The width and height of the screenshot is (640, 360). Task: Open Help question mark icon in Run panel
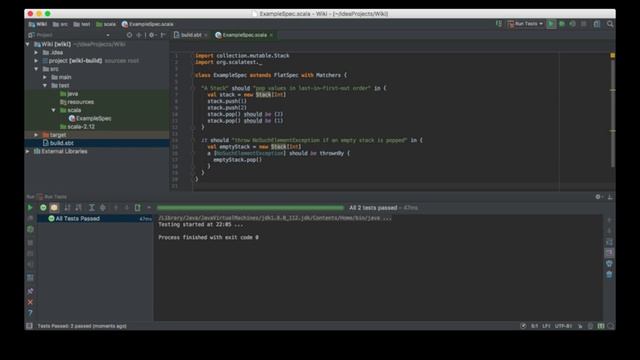pyautogui.click(x=30, y=313)
